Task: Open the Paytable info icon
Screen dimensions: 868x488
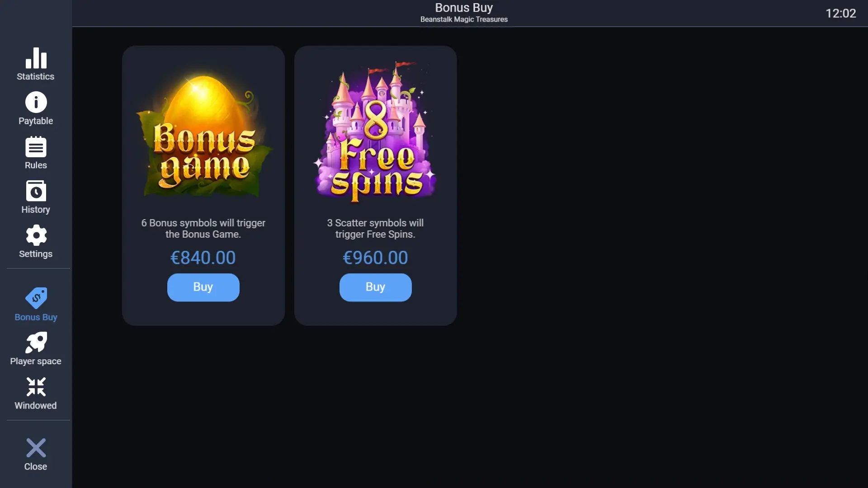Action: click(36, 102)
